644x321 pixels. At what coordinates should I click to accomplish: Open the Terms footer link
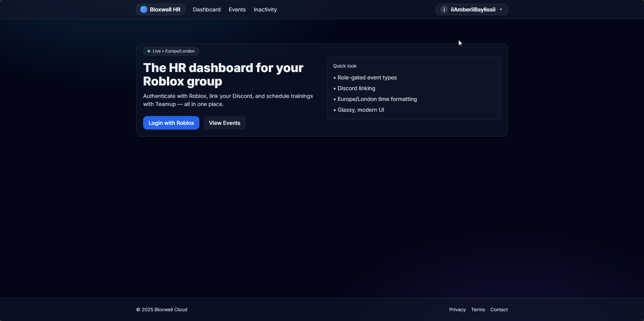click(478, 310)
